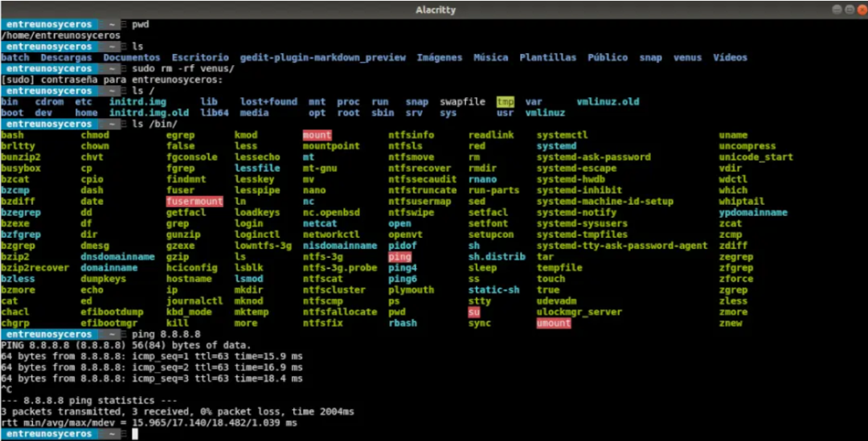Click gedit-plugin-markdown_preview in the listing
868x441 pixels.
[323, 58]
